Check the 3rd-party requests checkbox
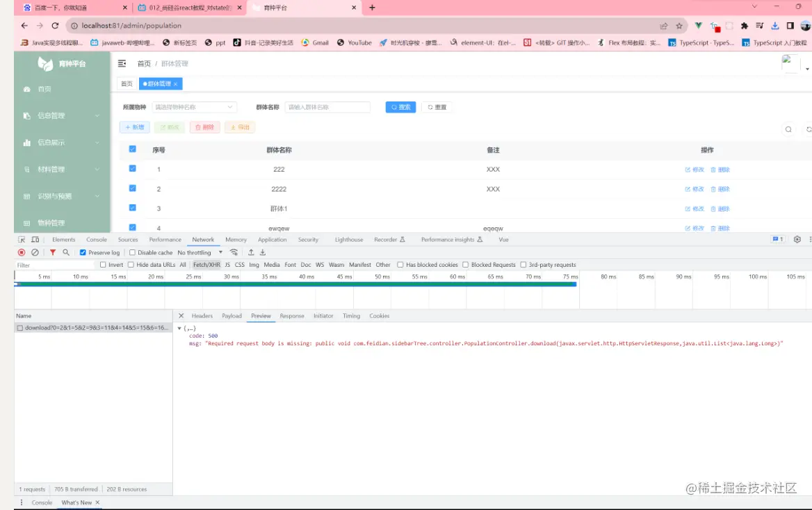Screen dimensions: 812x510 pos(523,265)
